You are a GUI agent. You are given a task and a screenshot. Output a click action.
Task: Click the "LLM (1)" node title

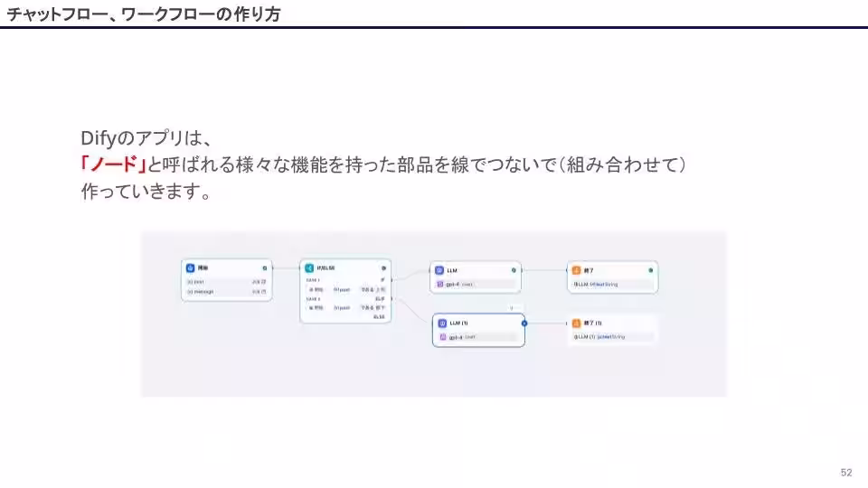tap(459, 324)
